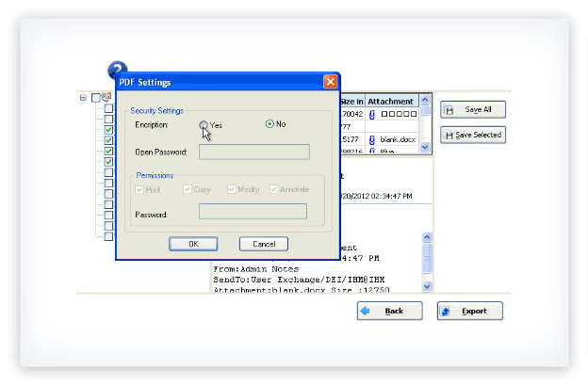Click the paperclip icon beside blank.docx
Image resolution: width=588 pixels, height=385 pixels.
pos(372,139)
